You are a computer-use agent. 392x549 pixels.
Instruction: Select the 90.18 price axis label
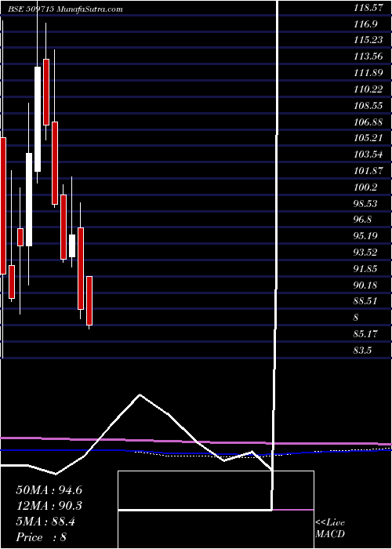click(x=365, y=285)
